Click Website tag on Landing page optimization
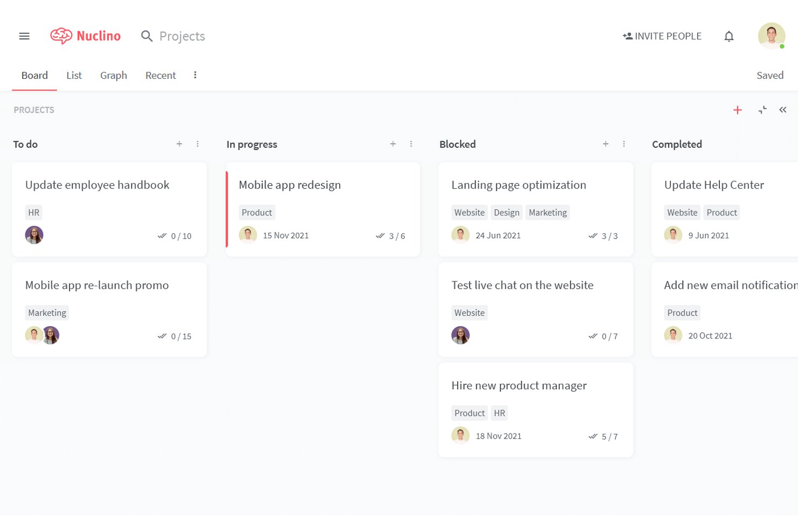Image resolution: width=798 pixels, height=532 pixels. click(x=469, y=212)
